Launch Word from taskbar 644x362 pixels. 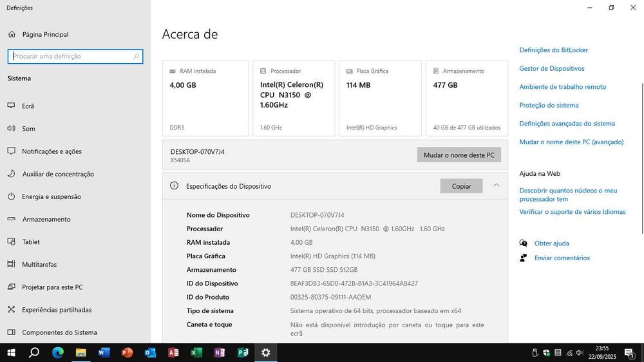(104, 352)
